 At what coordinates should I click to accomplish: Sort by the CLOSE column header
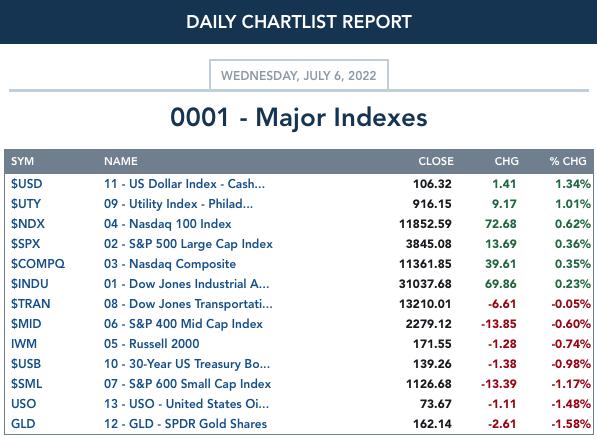pos(436,161)
